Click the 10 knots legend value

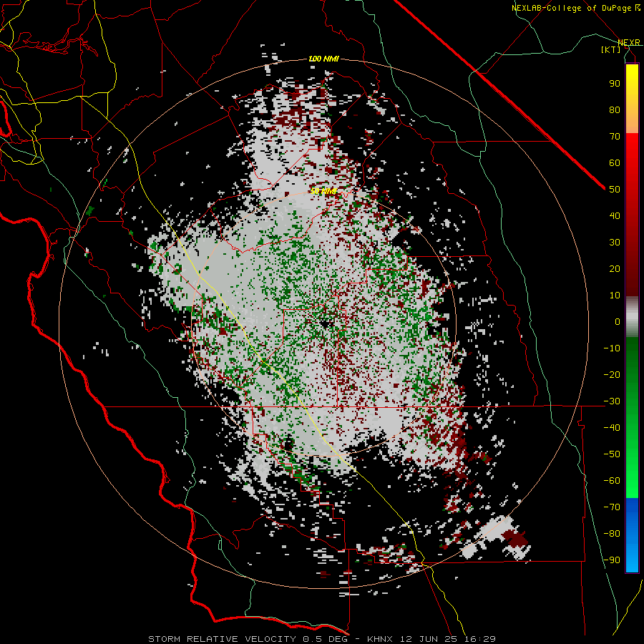tap(615, 296)
